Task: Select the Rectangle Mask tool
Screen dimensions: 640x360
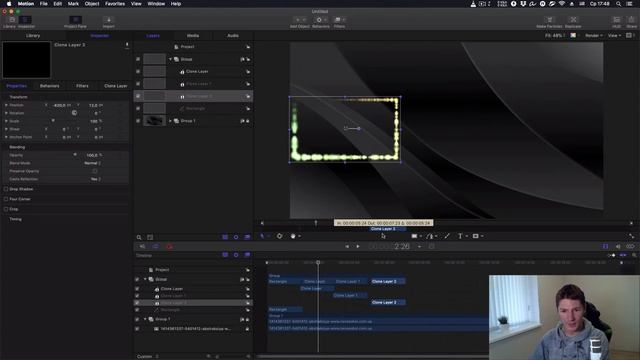Action: pos(476,236)
